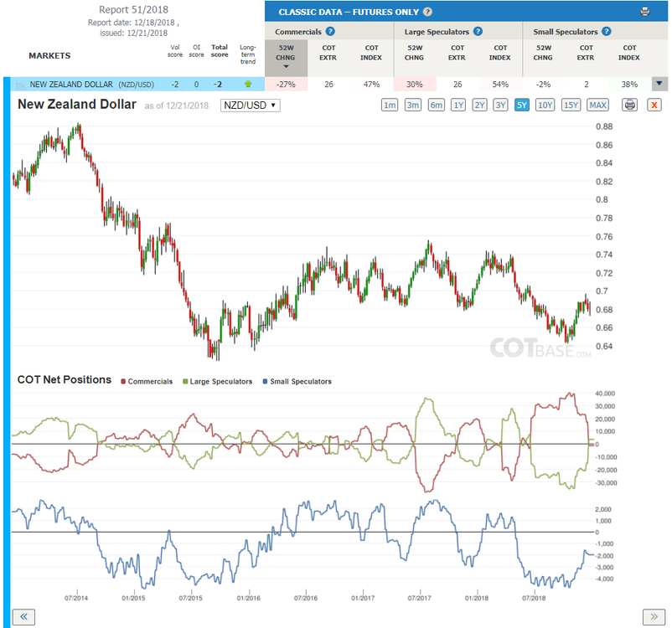
Task: Click the small chart icon beside New Zealand Dollar
Action: pos(20,85)
